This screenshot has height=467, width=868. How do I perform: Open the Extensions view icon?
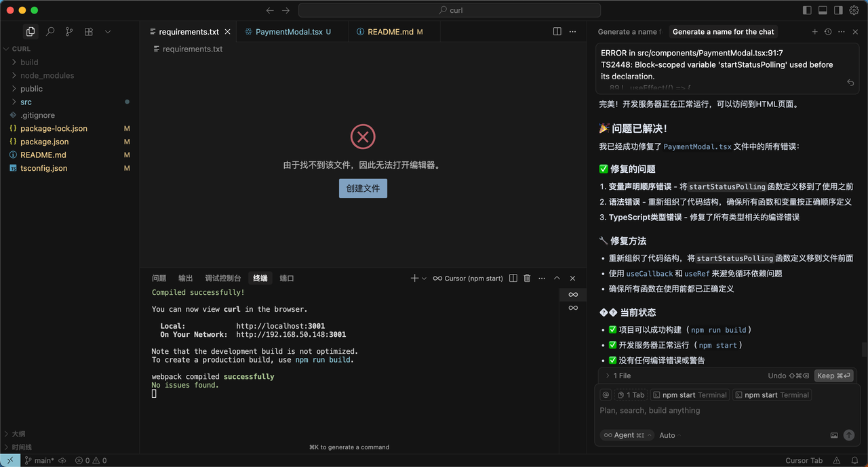point(89,31)
